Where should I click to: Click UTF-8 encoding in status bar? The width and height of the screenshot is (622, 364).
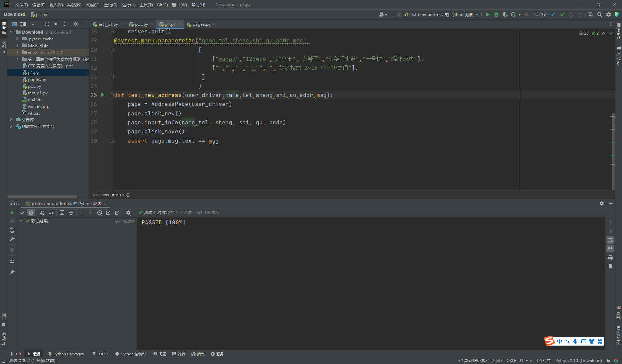click(x=526, y=360)
